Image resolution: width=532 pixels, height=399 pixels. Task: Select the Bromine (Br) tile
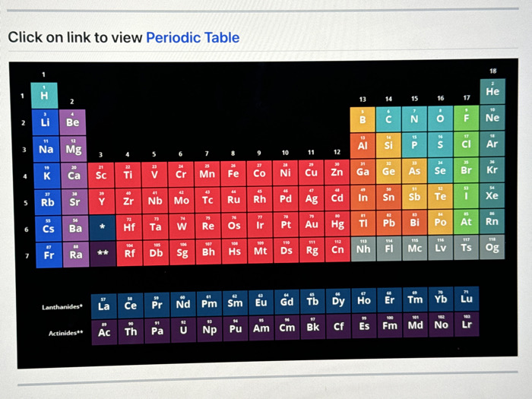click(467, 170)
